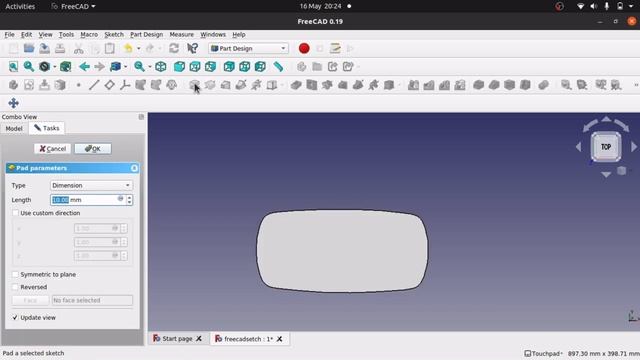This screenshot has height=360, width=640.
Task: Switch to isometric view cube icon
Action: (x=161, y=67)
